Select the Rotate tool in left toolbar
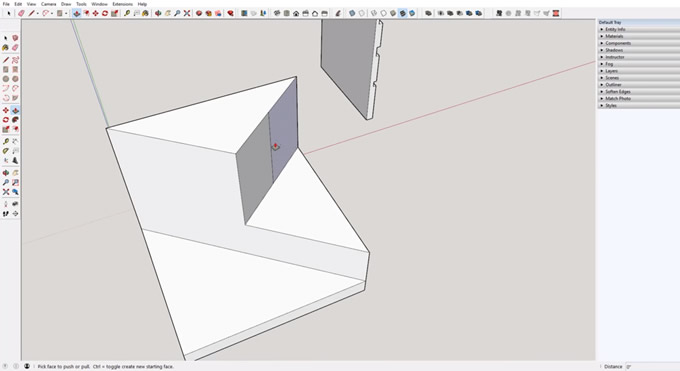This screenshot has height=371, width=680. tap(6, 120)
